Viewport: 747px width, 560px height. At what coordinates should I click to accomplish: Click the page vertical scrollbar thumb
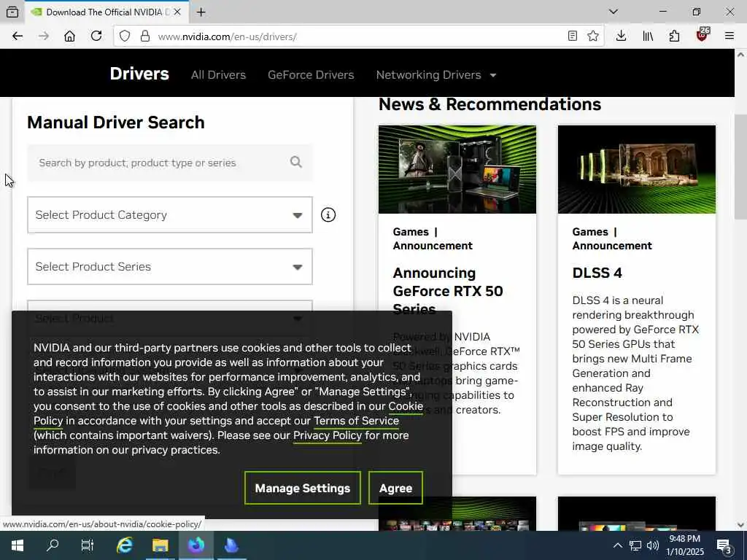740,167
